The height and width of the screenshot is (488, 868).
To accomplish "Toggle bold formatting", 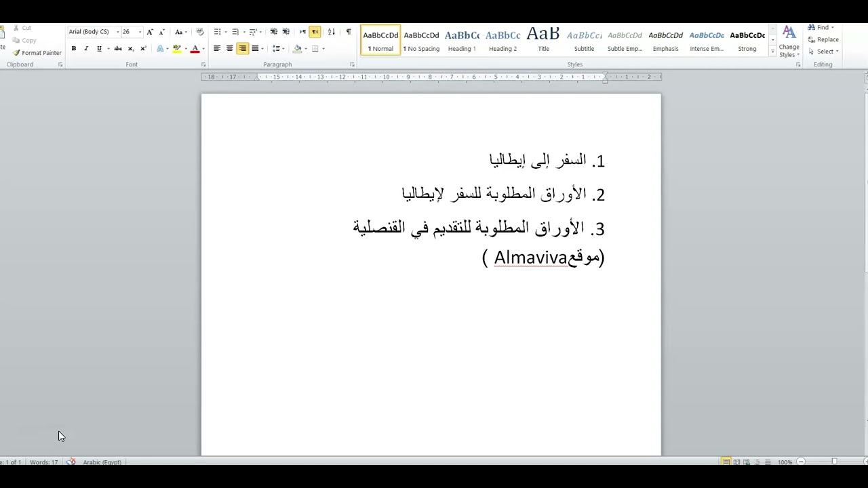I will [x=73, y=49].
